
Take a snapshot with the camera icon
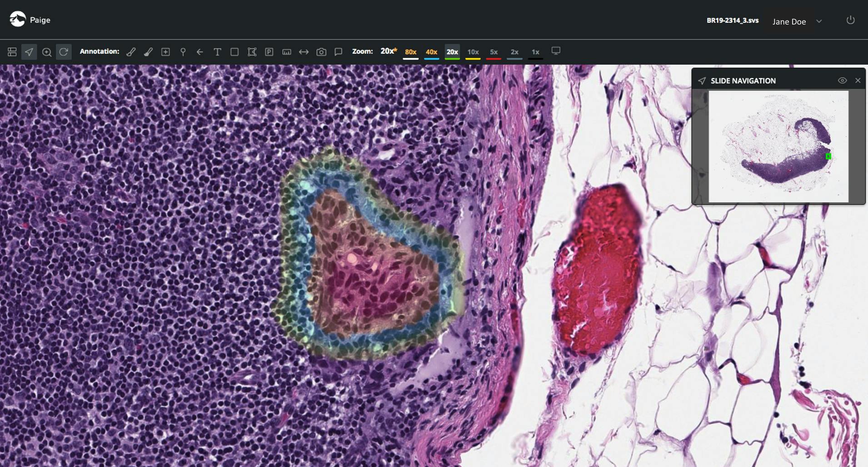(321, 52)
